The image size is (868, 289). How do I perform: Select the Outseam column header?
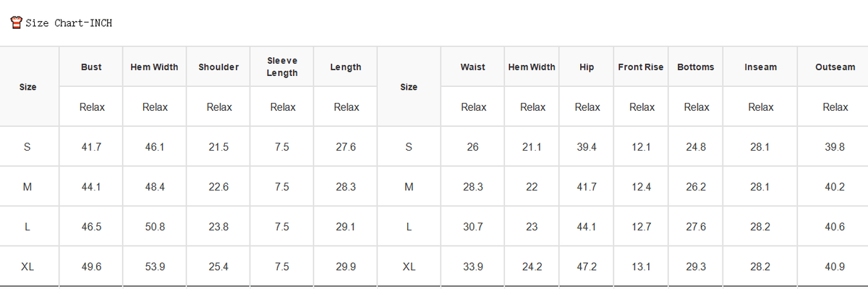(x=835, y=67)
